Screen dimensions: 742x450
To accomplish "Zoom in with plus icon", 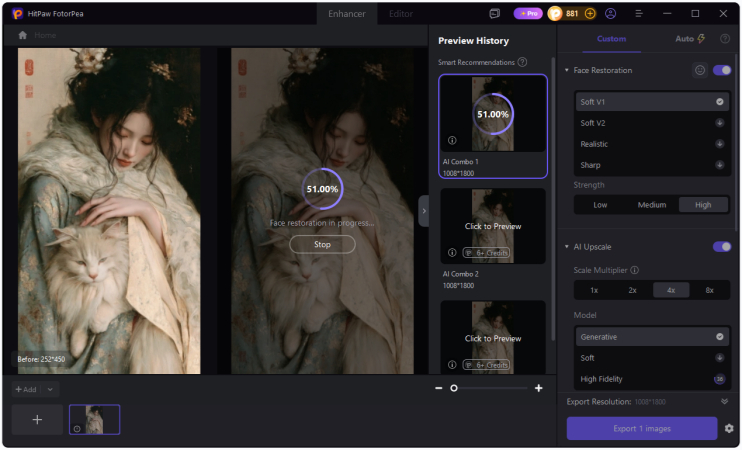I will click(539, 388).
